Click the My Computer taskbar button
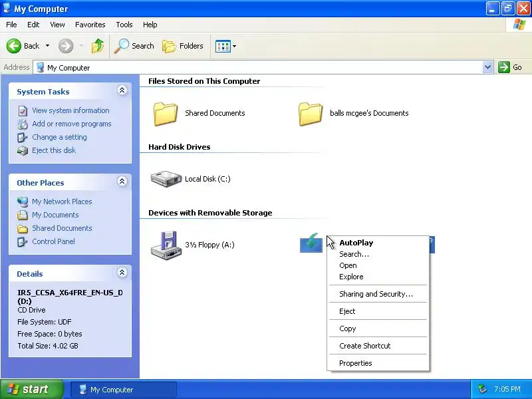Image resolution: width=532 pixels, height=399 pixels. (x=124, y=390)
